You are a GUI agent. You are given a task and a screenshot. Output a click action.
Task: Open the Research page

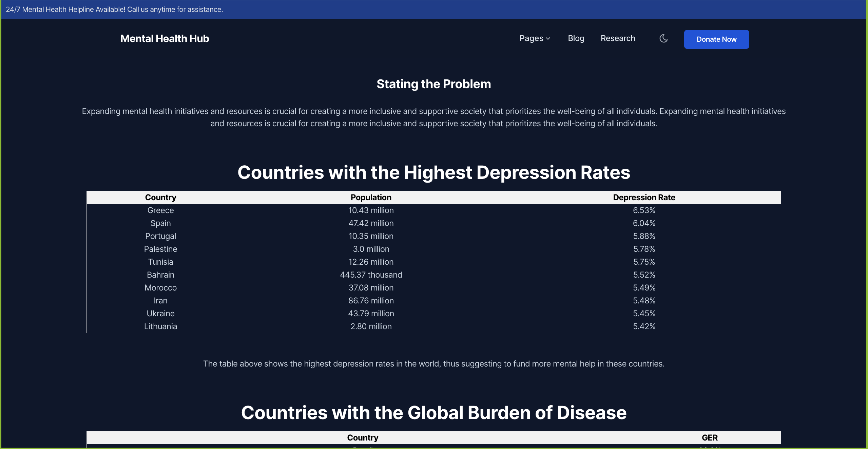tap(618, 39)
